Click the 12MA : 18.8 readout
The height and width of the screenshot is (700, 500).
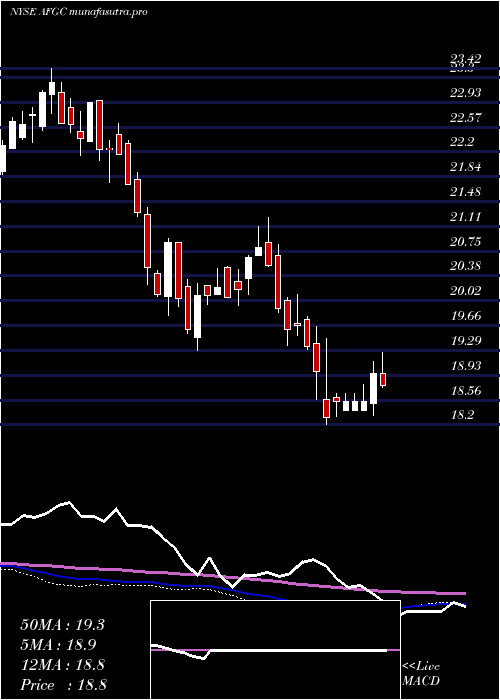coord(62,665)
